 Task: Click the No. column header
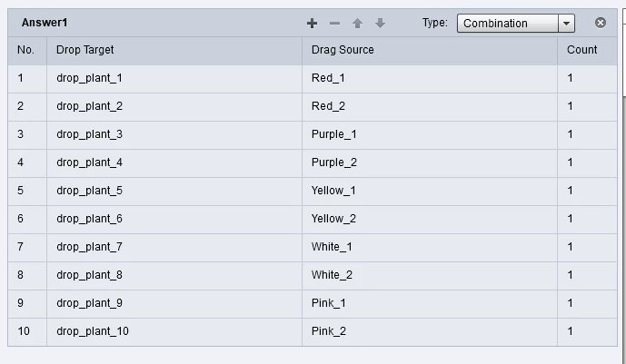click(25, 50)
